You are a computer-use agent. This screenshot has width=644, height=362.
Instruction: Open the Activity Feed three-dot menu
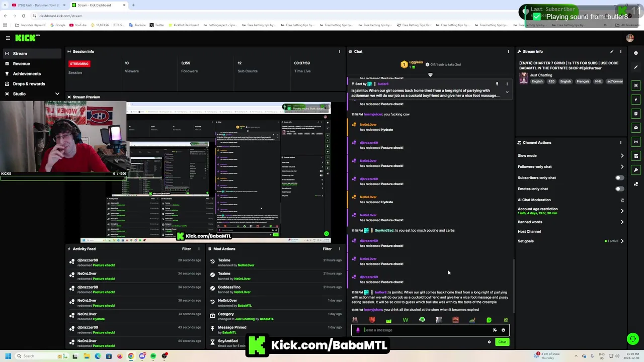pos(199,249)
